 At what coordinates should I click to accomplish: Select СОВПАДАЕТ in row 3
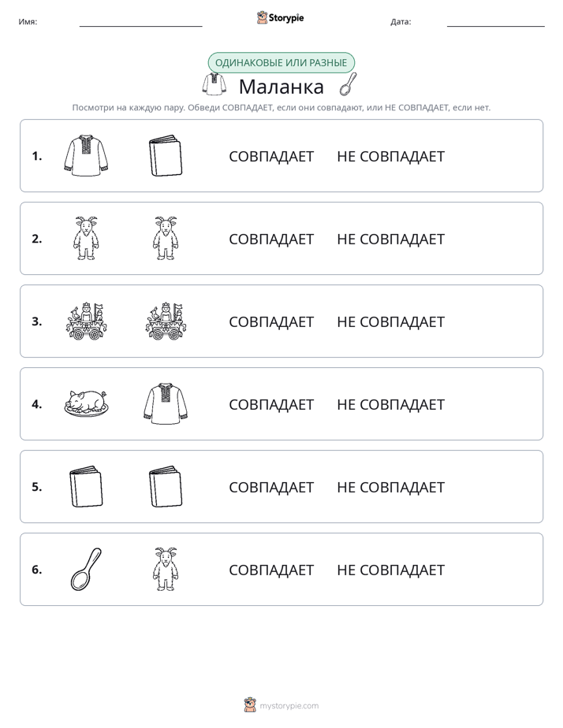click(271, 321)
